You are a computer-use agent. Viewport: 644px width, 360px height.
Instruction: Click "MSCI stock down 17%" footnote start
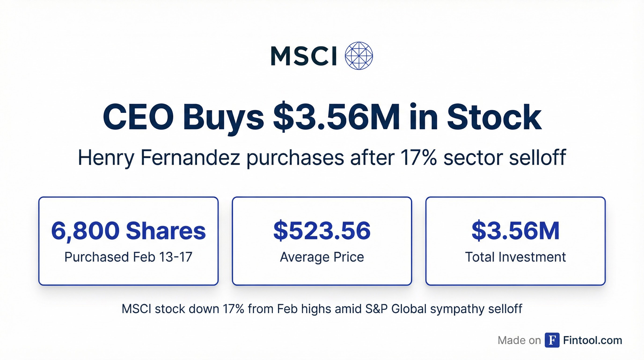(x=183, y=309)
